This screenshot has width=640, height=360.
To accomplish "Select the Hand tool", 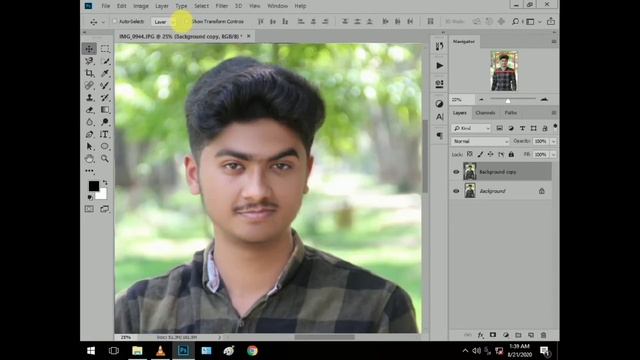I will pos(89,158).
